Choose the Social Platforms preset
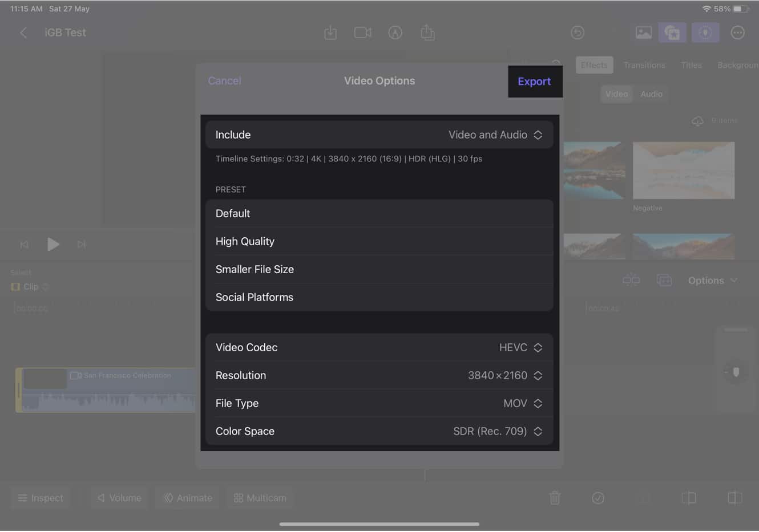The height and width of the screenshot is (532, 759). point(379,297)
